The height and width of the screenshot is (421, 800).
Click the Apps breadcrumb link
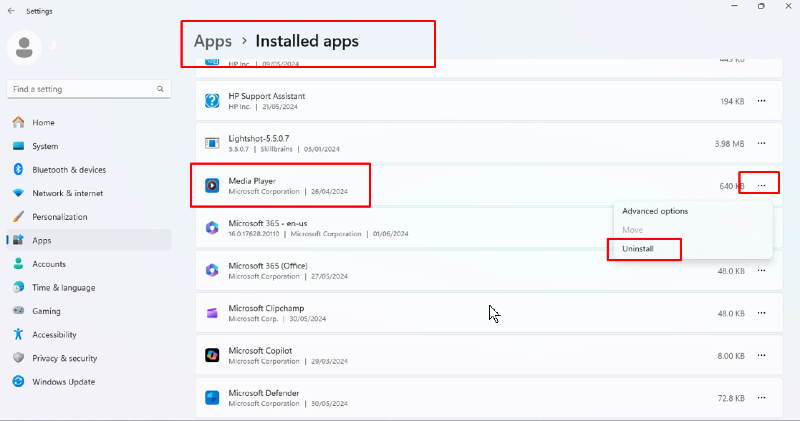212,41
